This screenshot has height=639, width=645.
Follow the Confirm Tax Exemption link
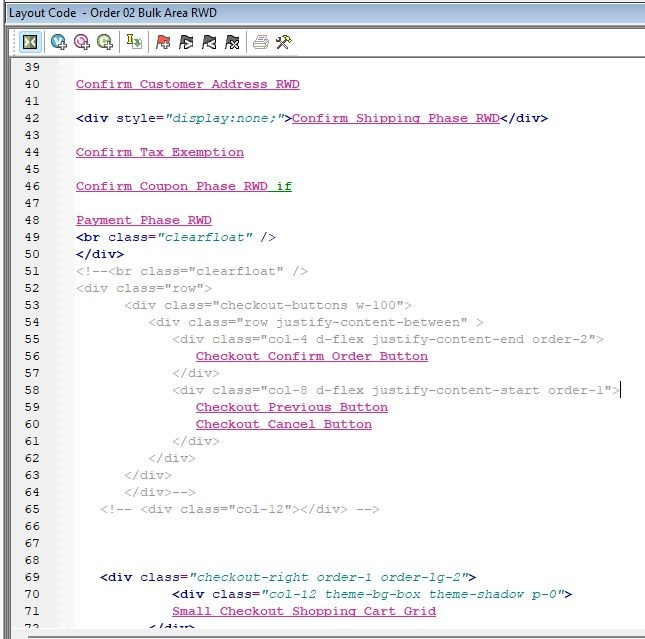(x=159, y=153)
